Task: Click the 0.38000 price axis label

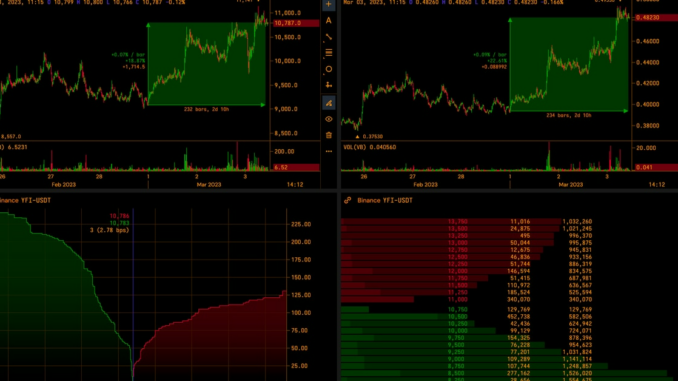Action: pos(648,126)
